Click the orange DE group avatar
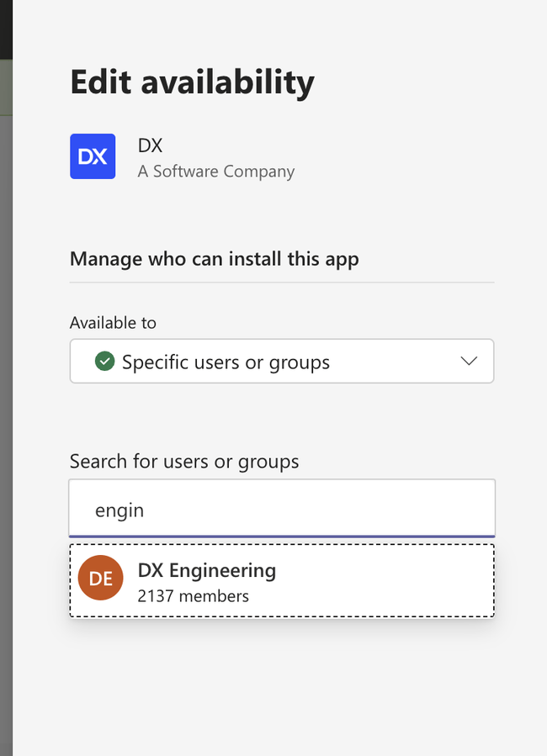Image resolution: width=547 pixels, height=756 pixels. coord(101,579)
